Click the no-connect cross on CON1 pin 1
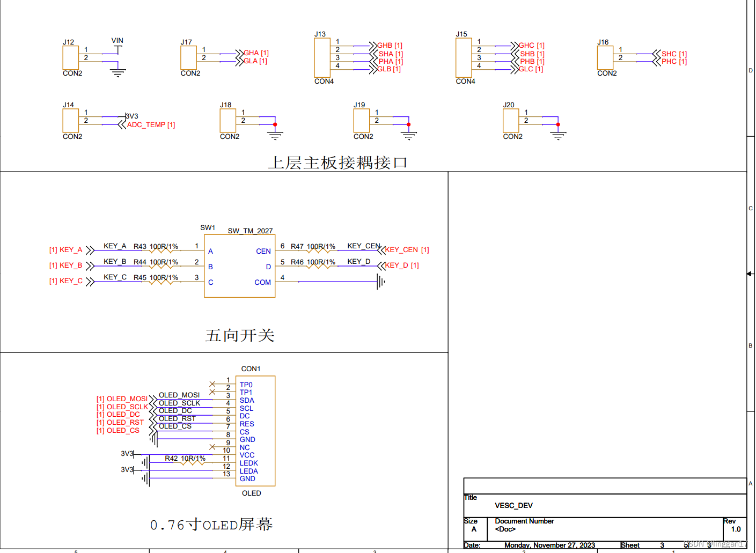 pos(212,384)
